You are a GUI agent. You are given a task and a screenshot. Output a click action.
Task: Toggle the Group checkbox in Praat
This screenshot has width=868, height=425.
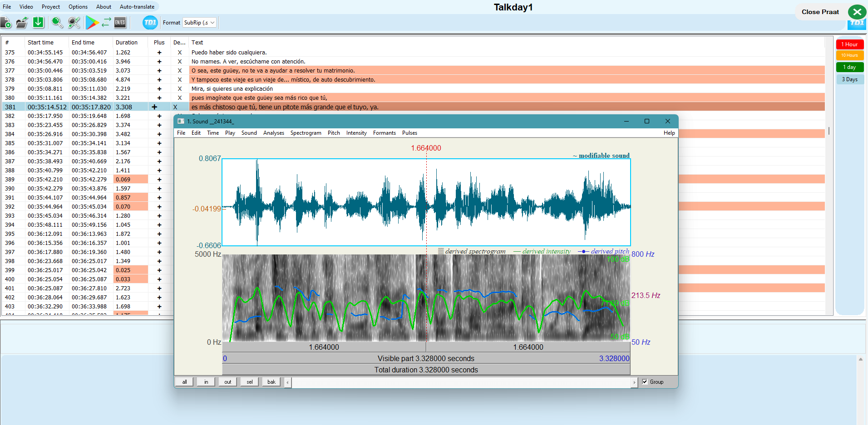(645, 382)
